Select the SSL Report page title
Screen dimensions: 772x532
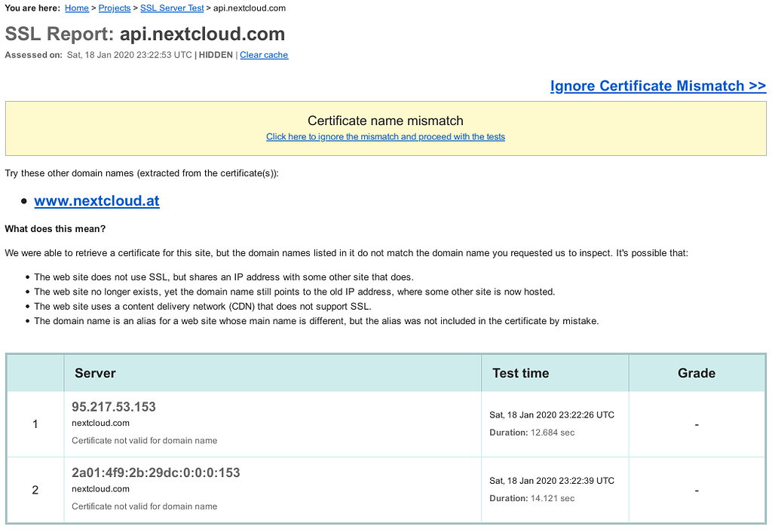click(x=145, y=33)
